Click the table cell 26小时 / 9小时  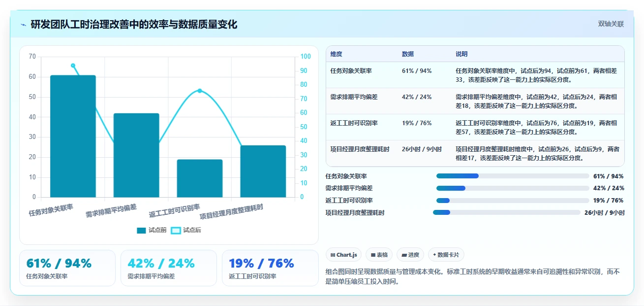coord(422,149)
